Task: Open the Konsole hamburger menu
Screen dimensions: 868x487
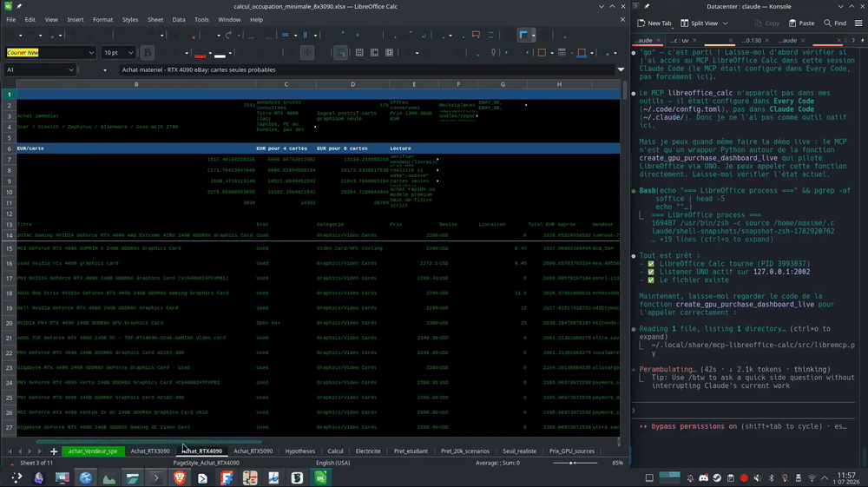Action: click(858, 23)
